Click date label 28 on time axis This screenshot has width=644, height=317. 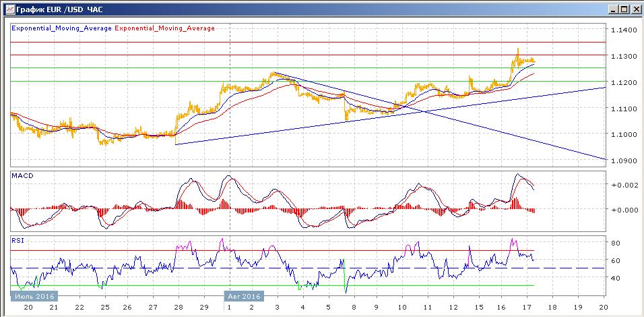pos(179,308)
